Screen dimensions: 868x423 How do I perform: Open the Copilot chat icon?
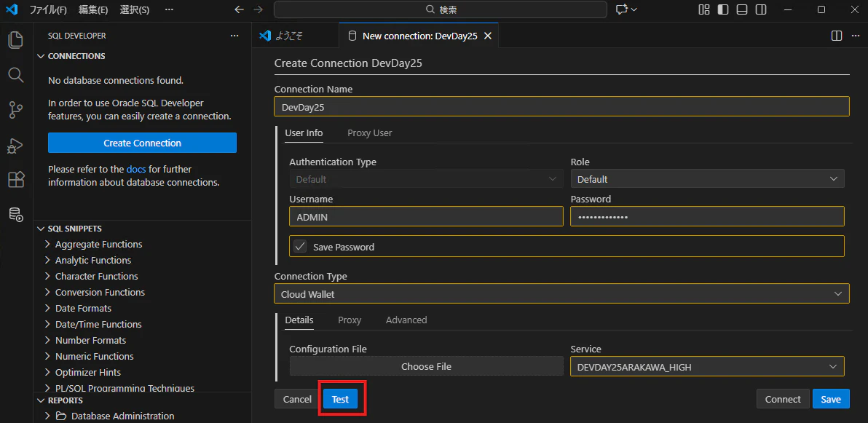click(x=622, y=9)
